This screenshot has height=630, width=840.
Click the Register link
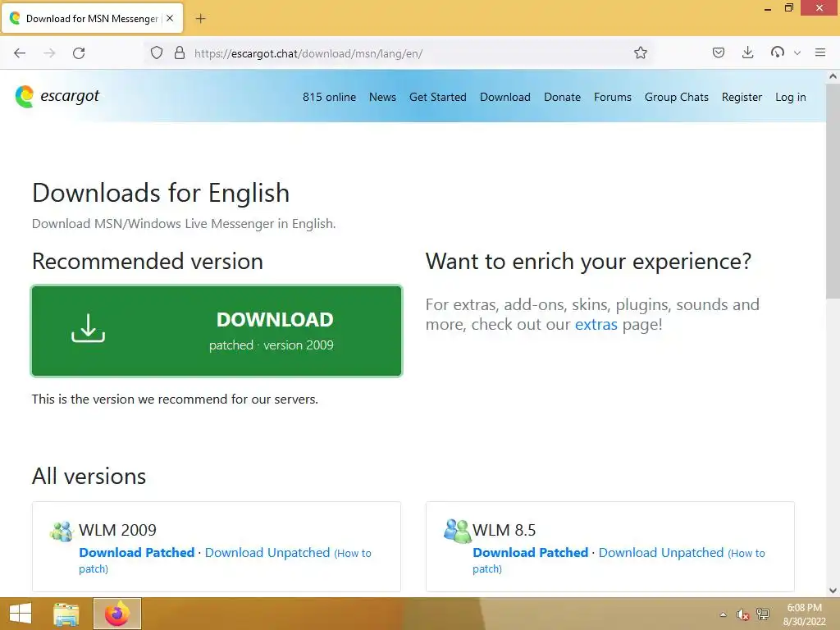point(742,97)
